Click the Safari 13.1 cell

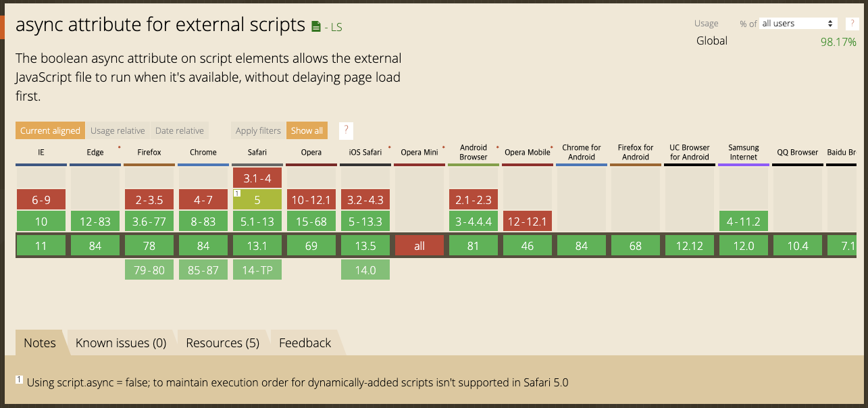click(x=257, y=246)
